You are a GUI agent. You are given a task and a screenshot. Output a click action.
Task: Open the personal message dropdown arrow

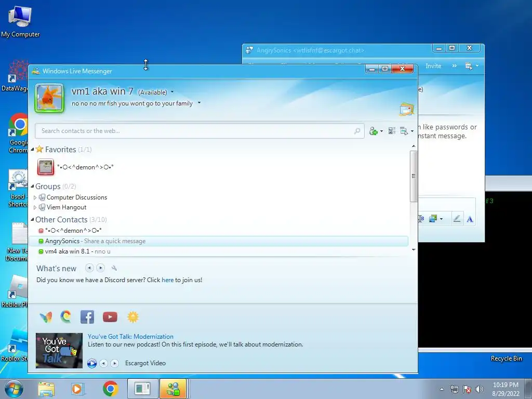(199, 103)
